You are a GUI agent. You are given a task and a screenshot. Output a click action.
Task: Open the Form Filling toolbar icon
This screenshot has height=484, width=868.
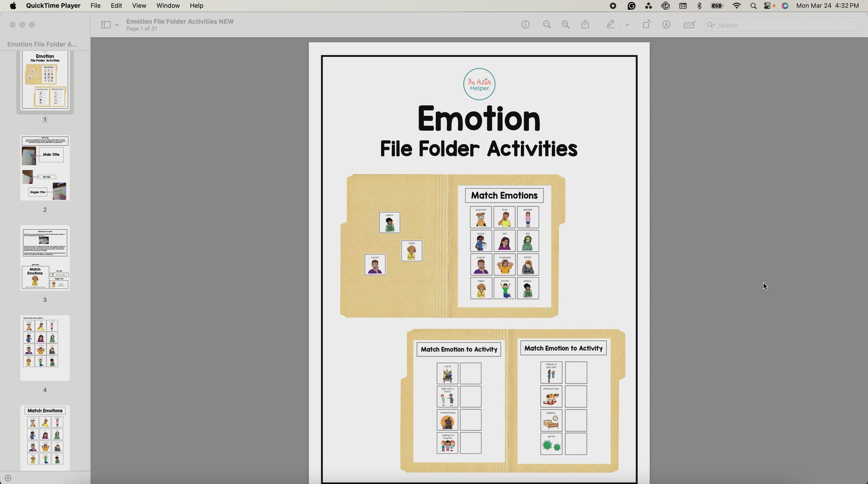click(x=689, y=25)
